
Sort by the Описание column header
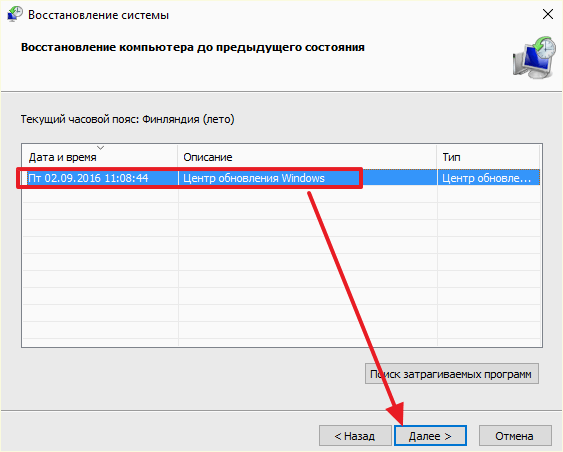(x=307, y=157)
